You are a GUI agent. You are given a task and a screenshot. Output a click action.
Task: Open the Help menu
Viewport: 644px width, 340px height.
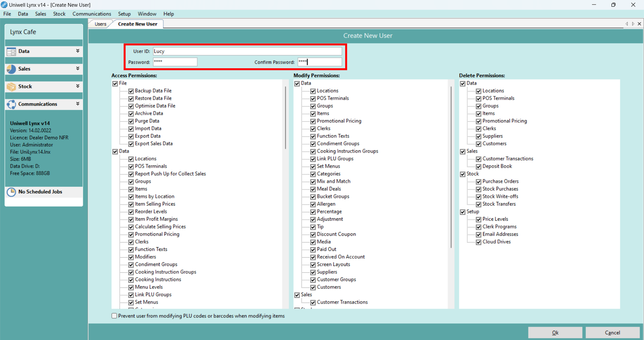click(168, 14)
